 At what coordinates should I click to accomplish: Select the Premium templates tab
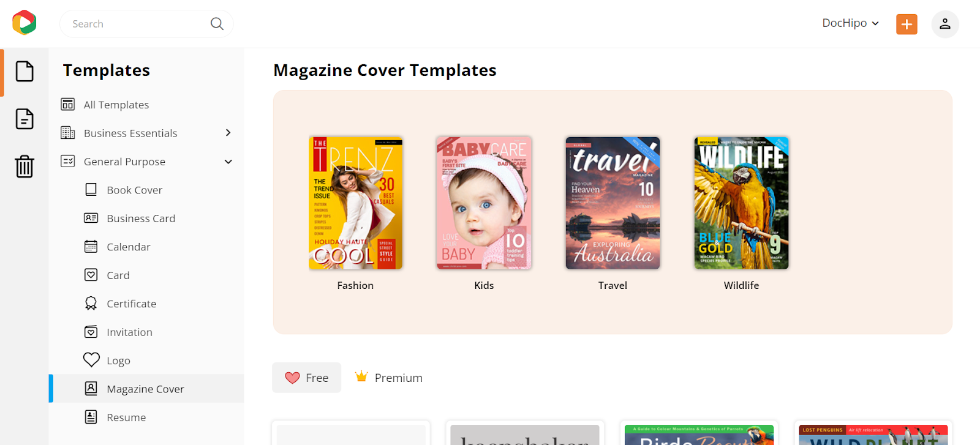click(389, 378)
